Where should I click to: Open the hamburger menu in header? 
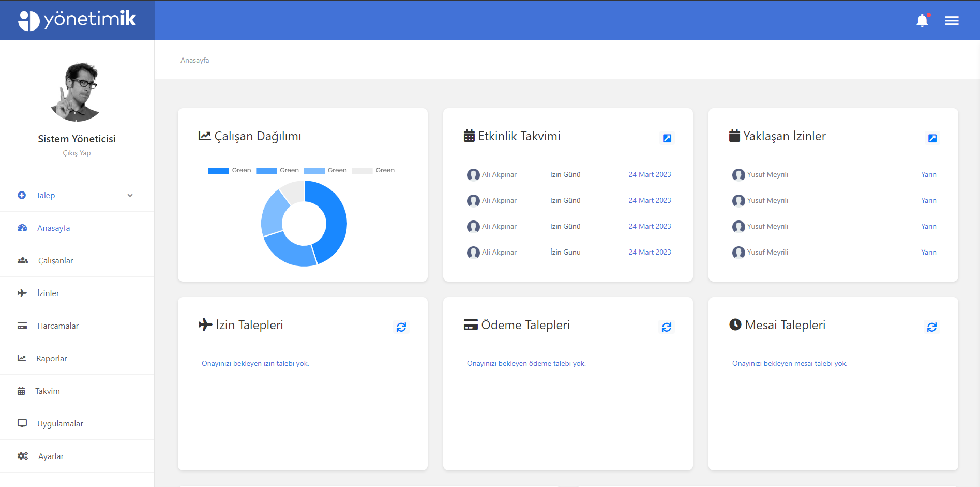952,21
